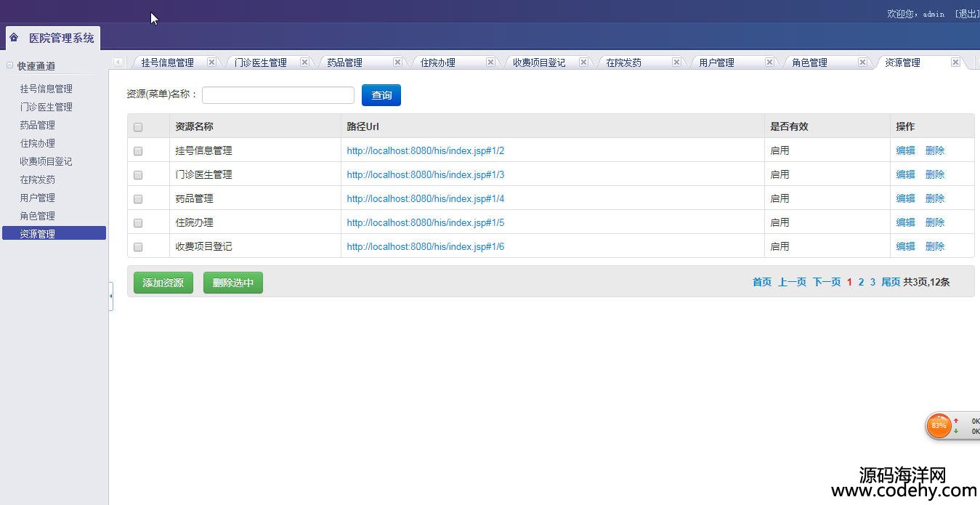Close the 门诊医生管理 tab
Screen dimensions: 980x505
click(x=304, y=62)
